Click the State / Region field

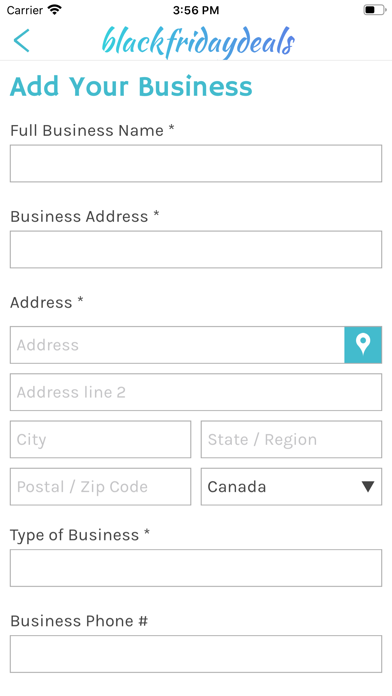pyautogui.click(x=291, y=439)
